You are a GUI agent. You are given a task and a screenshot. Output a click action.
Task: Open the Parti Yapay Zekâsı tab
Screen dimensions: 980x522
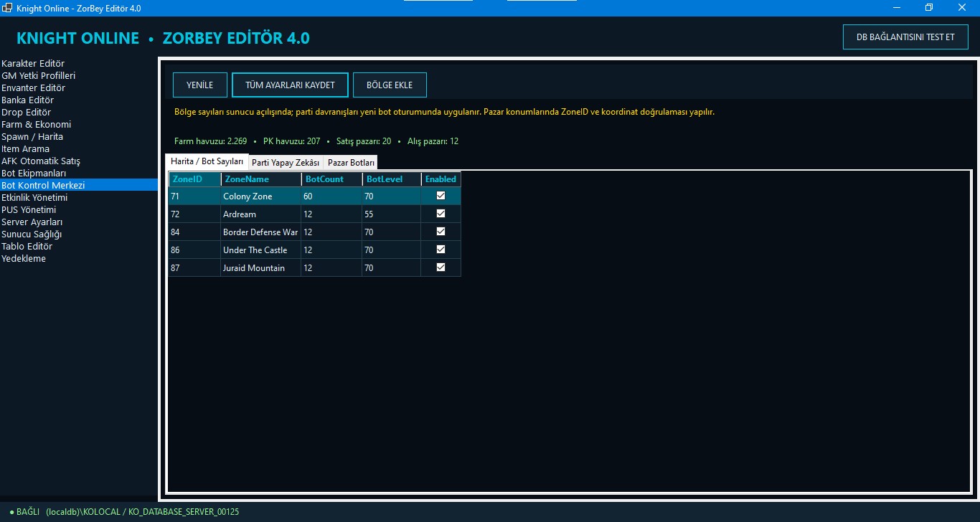[286, 163]
